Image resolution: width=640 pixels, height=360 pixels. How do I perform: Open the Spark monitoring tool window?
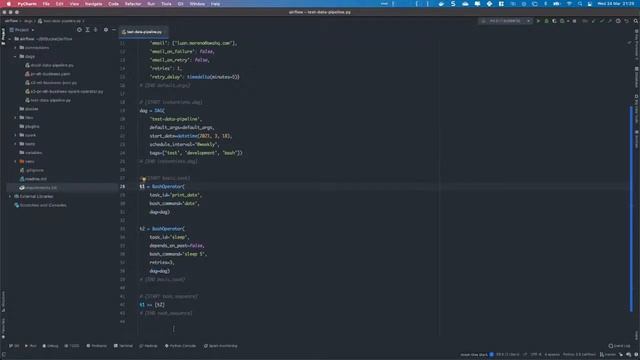[220, 346]
